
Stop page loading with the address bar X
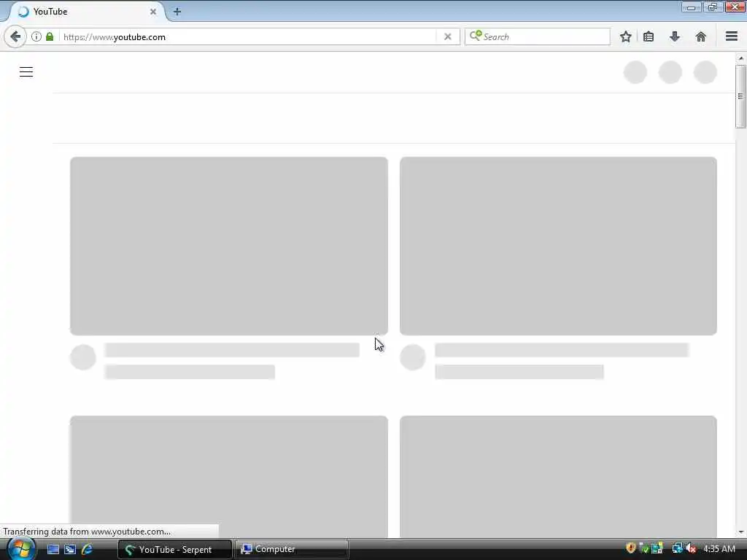447,36
